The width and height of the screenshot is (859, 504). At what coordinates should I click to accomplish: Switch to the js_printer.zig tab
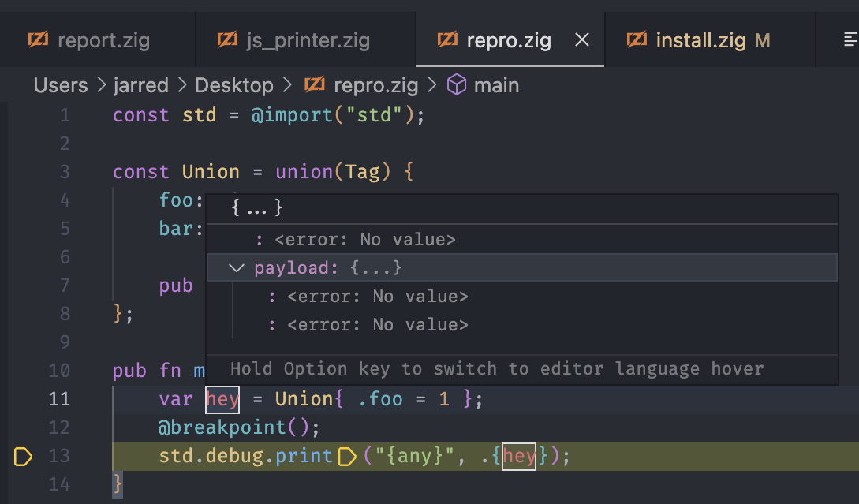pyautogui.click(x=306, y=39)
